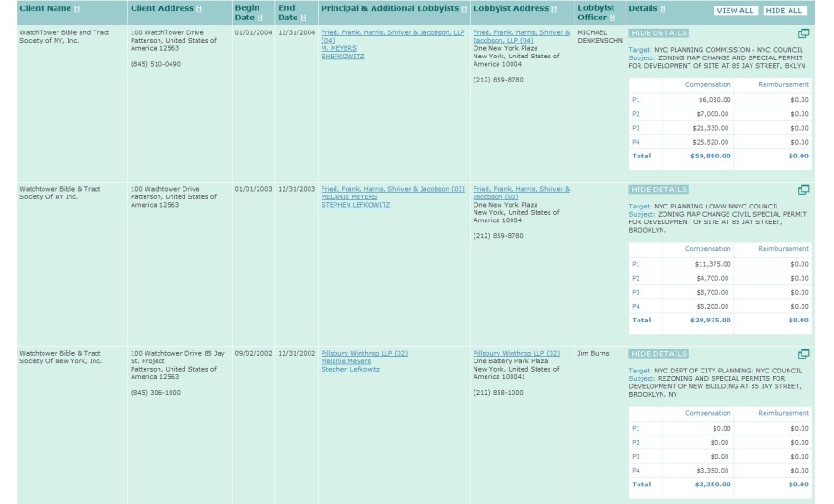Image resolution: width=834 pixels, height=504 pixels.
Task: Collapse details for the 2004 record with Hide Details
Action: point(658,33)
